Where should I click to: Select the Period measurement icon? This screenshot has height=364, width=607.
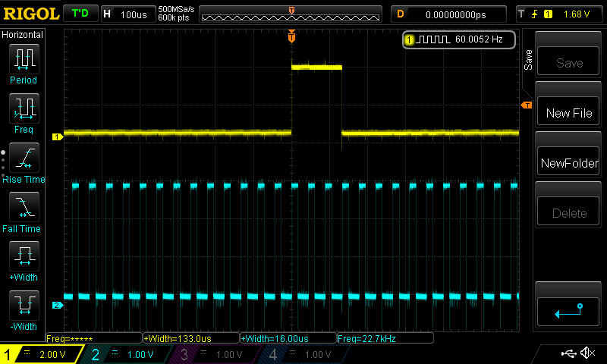pyautogui.click(x=24, y=59)
